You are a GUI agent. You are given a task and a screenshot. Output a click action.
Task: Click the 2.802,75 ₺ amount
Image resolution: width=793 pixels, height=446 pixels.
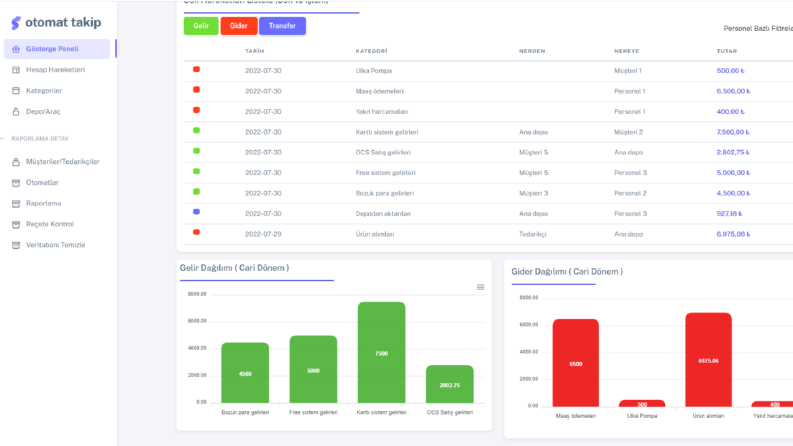pyautogui.click(x=733, y=152)
